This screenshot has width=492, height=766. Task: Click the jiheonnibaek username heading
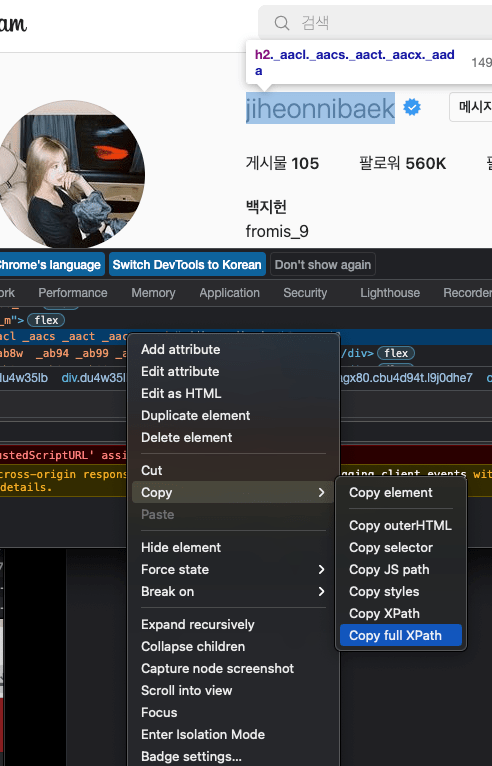click(x=320, y=108)
